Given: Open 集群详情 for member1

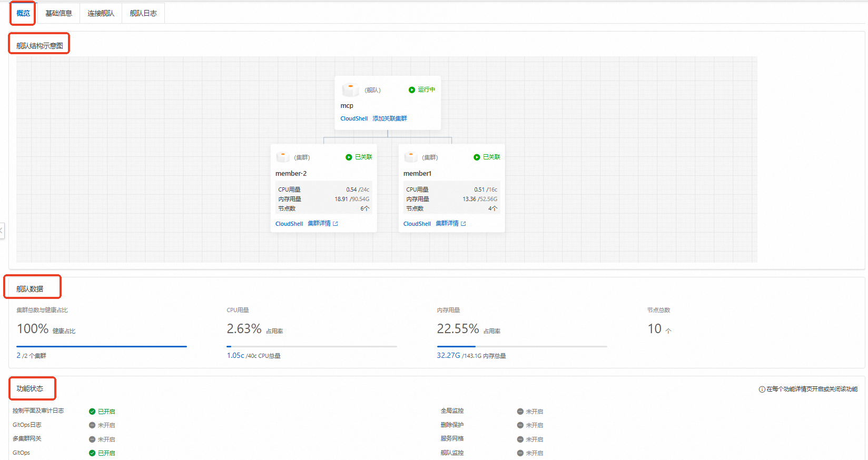Looking at the screenshot, I should pos(447,224).
